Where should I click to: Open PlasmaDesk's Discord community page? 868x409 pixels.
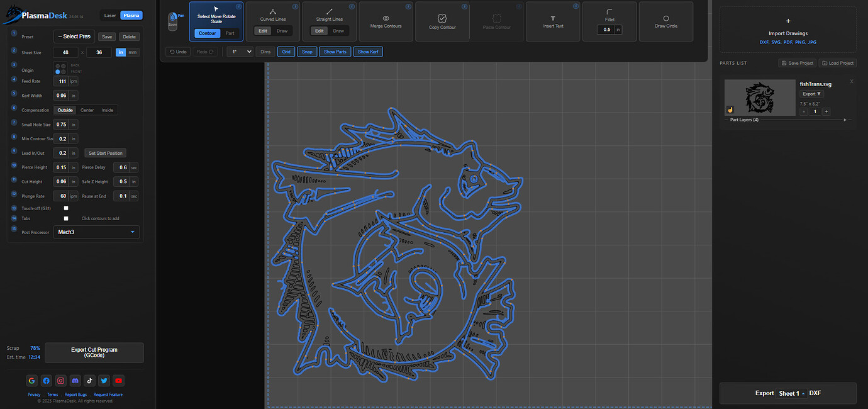pyautogui.click(x=75, y=380)
